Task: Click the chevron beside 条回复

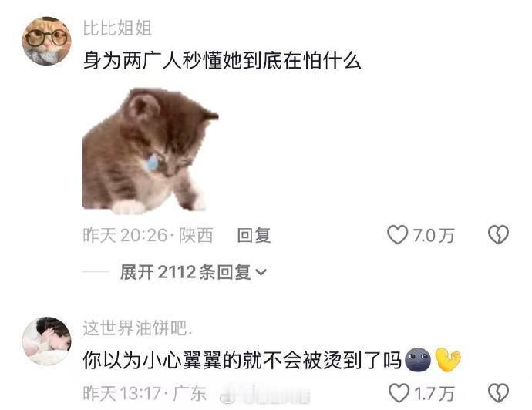Action: (261, 272)
